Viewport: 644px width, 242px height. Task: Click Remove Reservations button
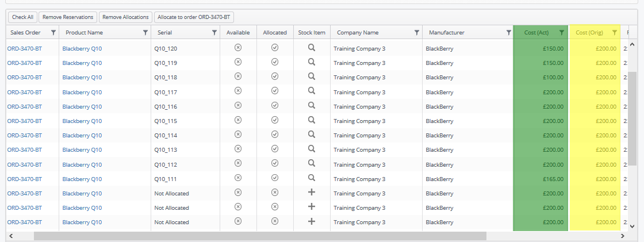coord(68,17)
